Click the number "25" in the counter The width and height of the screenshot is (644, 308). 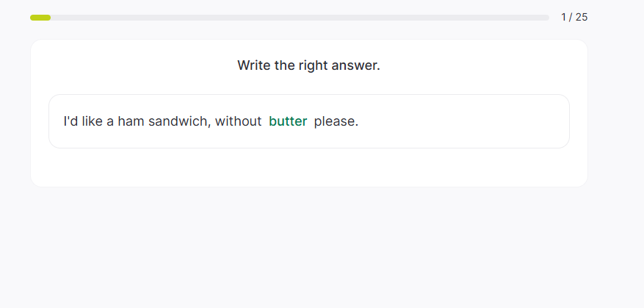pyautogui.click(x=582, y=17)
